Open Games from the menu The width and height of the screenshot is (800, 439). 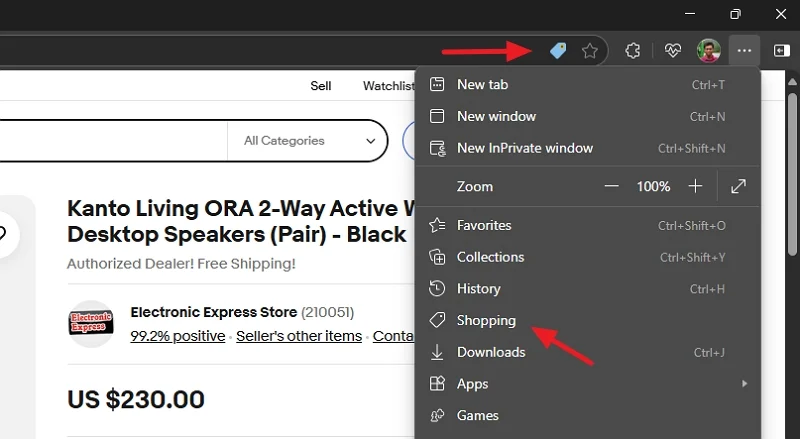[x=588, y=416]
